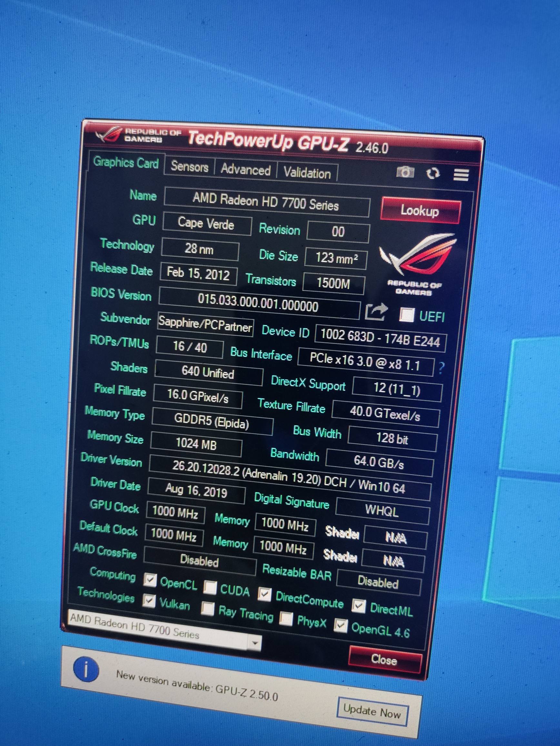560x746 pixels.
Task: Click the Bus Interface PCIe x16 3.0 value
Action: 365,363
